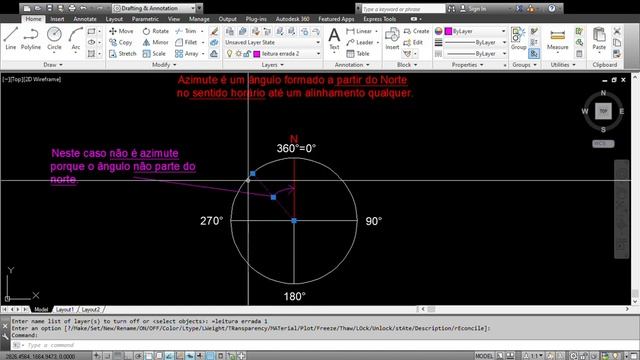
Task: Activate the Array command
Action: pos(187,53)
